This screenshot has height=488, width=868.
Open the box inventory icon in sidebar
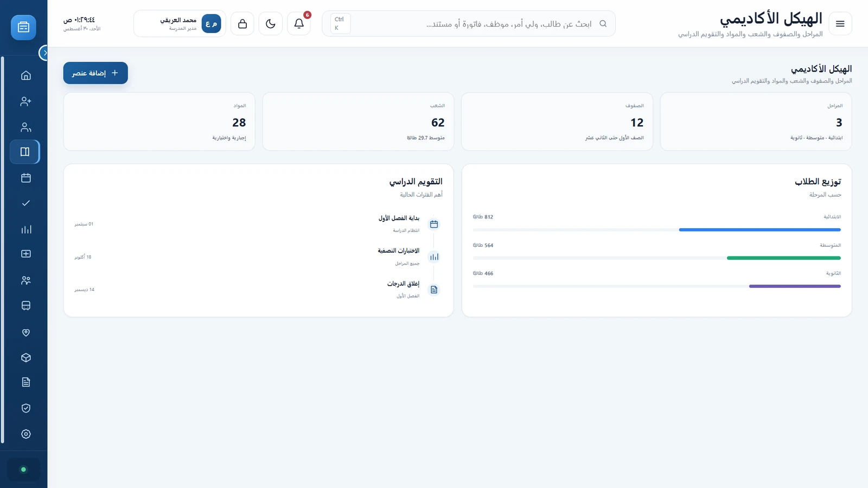25,358
